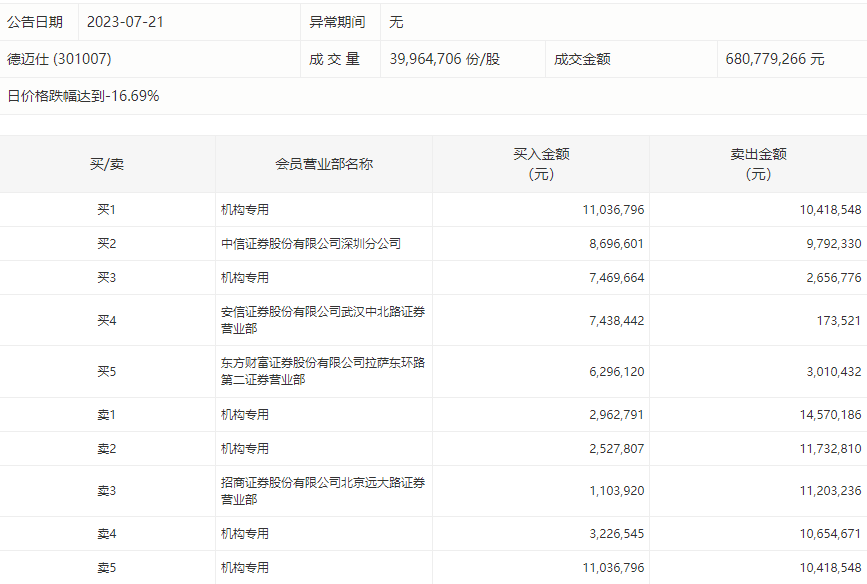Image resolution: width=867 pixels, height=584 pixels.
Task: Click 机构专用 in the 买3 row
Action: point(245,278)
